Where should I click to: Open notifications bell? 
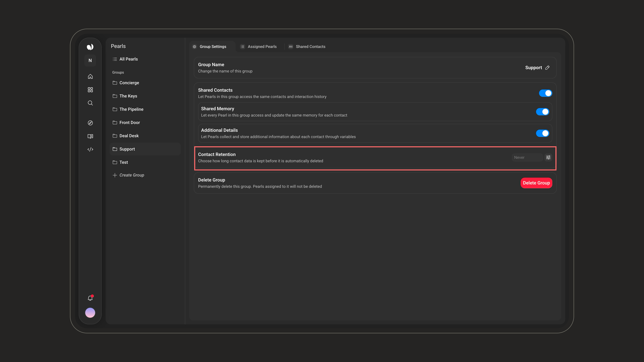(x=90, y=298)
